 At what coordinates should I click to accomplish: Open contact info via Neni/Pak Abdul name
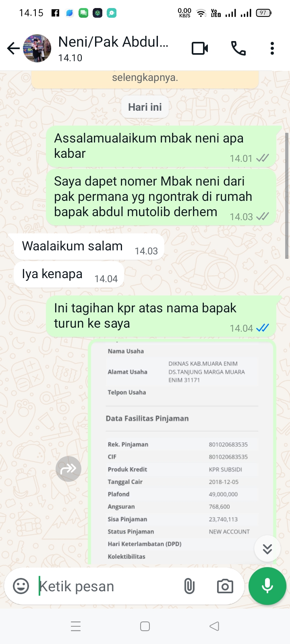point(113,42)
